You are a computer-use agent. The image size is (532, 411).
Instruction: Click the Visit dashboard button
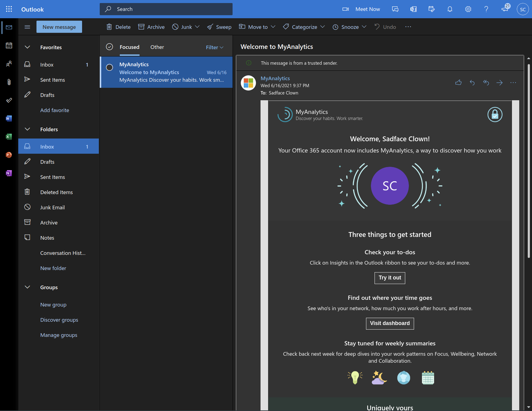tap(390, 323)
